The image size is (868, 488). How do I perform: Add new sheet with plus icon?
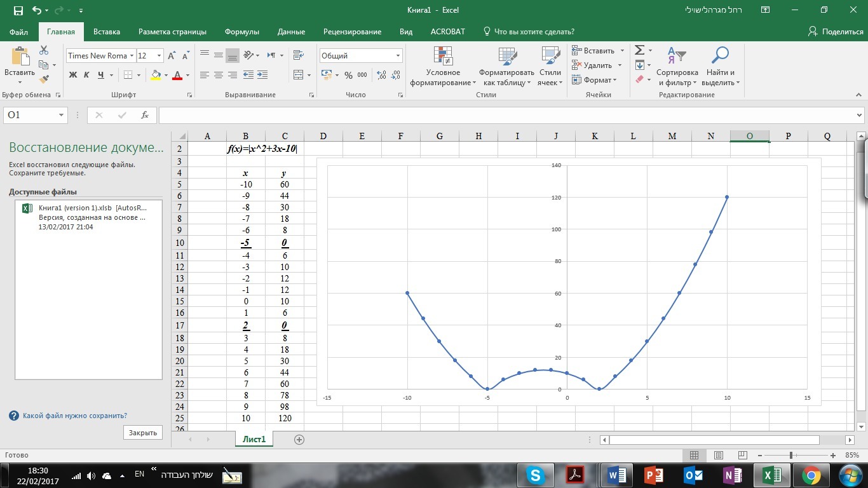(299, 439)
